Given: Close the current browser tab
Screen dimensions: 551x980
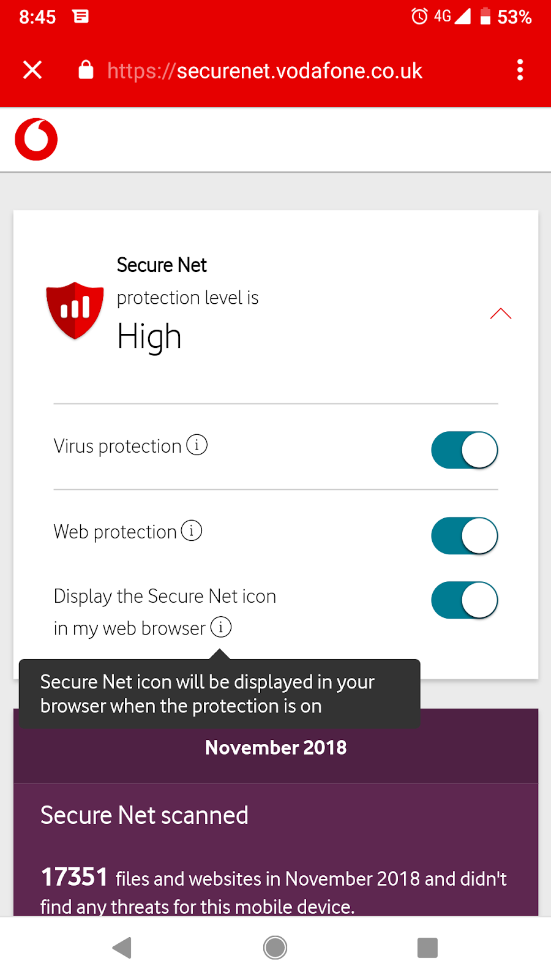Looking at the screenshot, I should (32, 70).
